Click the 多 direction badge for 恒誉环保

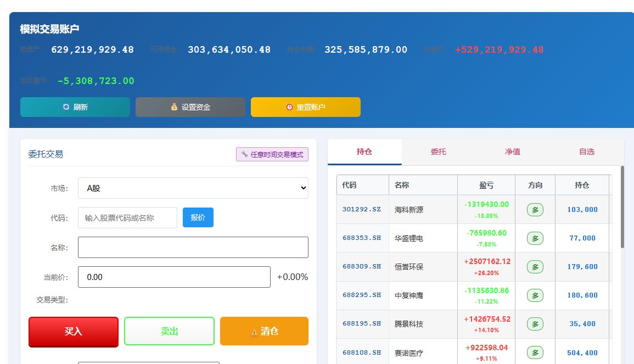(x=535, y=267)
